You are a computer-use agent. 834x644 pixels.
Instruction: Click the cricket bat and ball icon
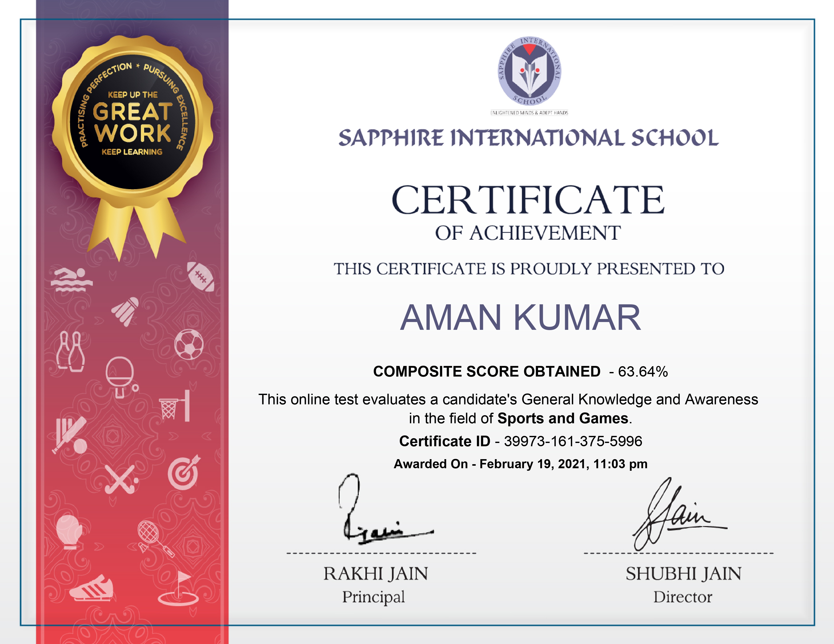click(69, 435)
